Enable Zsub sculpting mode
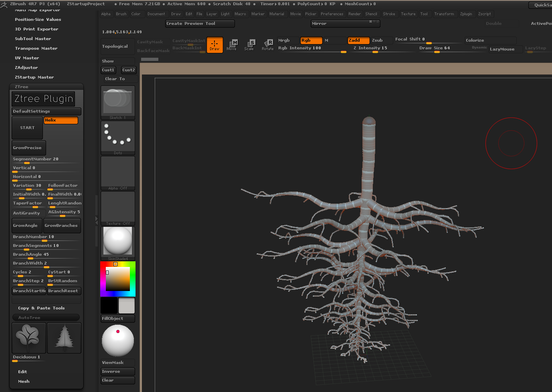The height and width of the screenshot is (392, 552). click(378, 40)
